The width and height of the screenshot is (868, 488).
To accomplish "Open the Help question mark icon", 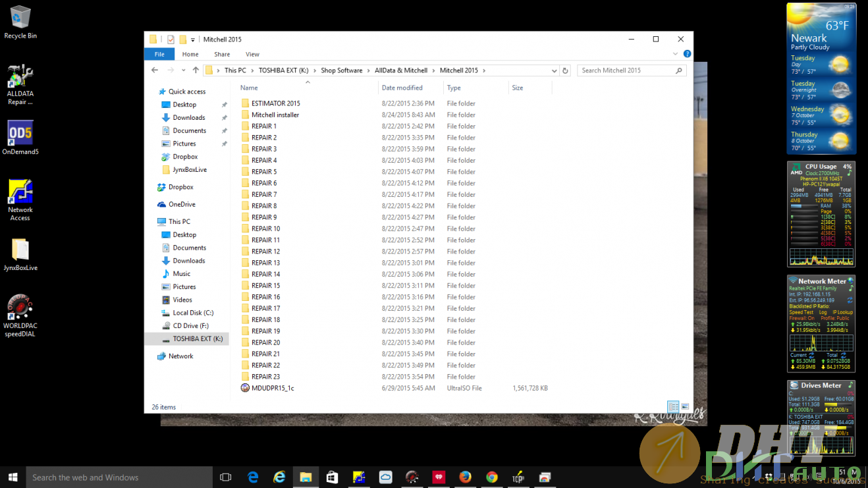I will pyautogui.click(x=687, y=54).
